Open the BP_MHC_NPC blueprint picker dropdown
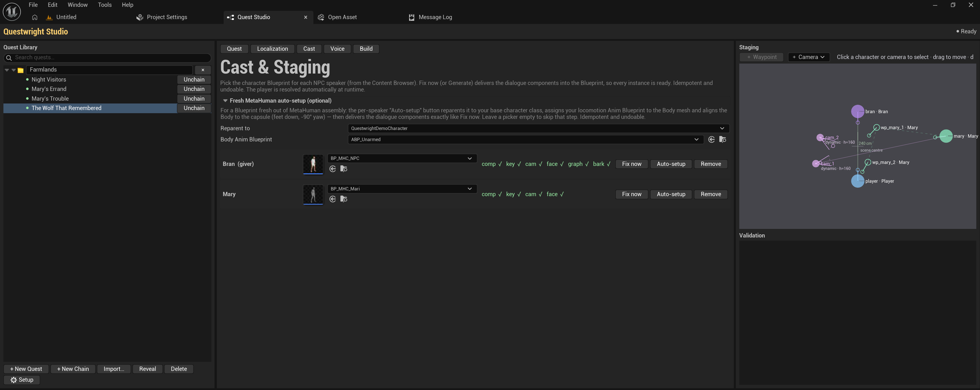Viewport: 980px width, 390px height. [x=402, y=158]
